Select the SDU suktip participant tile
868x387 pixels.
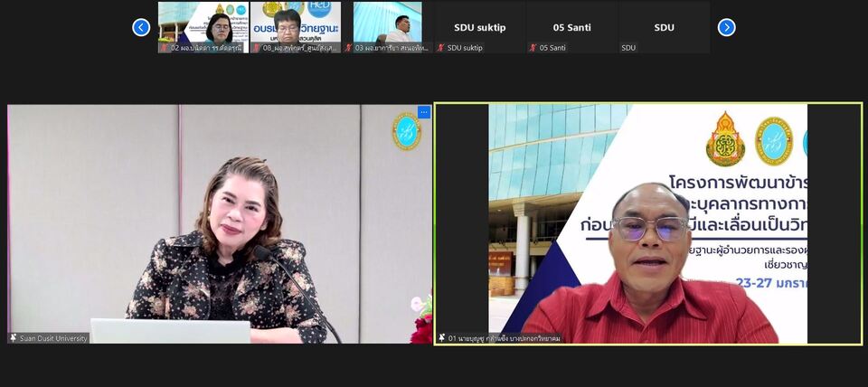pos(480,27)
